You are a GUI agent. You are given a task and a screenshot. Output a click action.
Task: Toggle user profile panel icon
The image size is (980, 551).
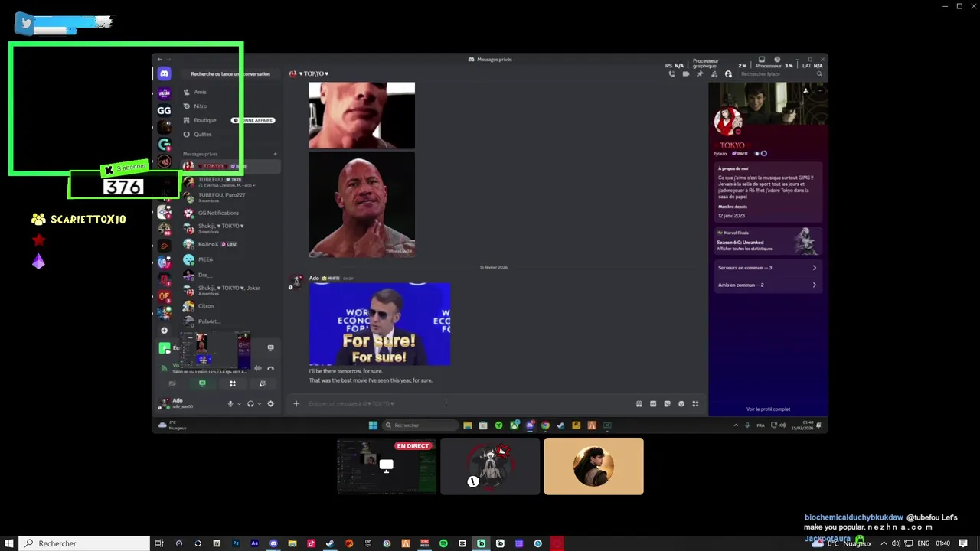click(728, 74)
